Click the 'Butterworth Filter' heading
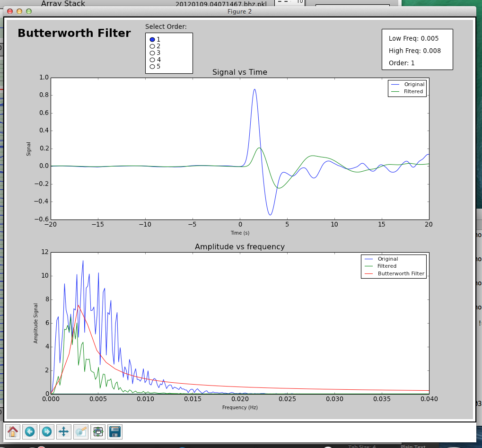The height and width of the screenshot is (448, 482). pyautogui.click(x=74, y=33)
